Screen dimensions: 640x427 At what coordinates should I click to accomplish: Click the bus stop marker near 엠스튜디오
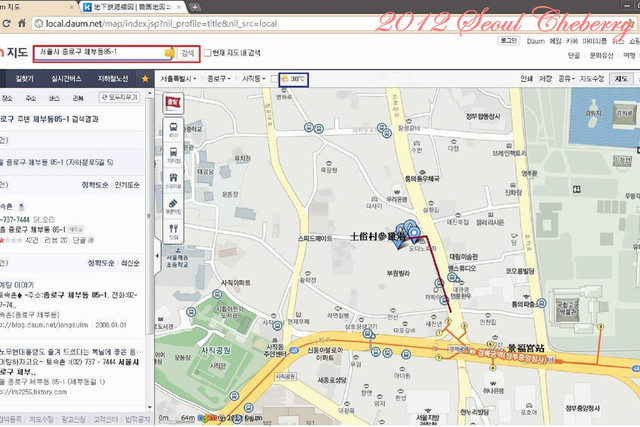[x=452, y=277]
